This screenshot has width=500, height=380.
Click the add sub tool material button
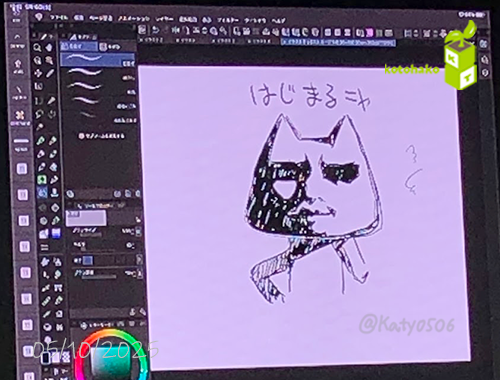102,136
